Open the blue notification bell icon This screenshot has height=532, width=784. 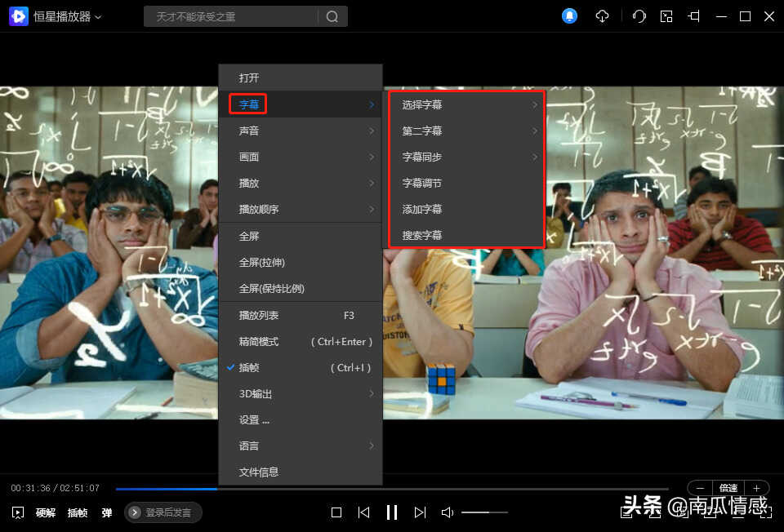point(569,16)
